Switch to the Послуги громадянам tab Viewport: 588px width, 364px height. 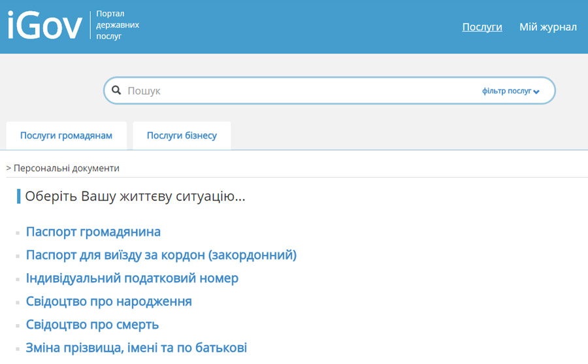(x=66, y=136)
